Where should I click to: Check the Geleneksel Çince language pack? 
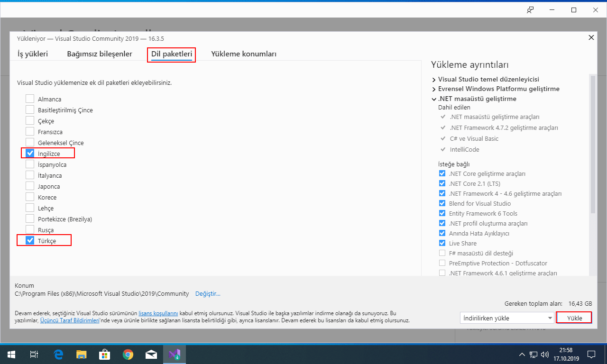pos(30,143)
